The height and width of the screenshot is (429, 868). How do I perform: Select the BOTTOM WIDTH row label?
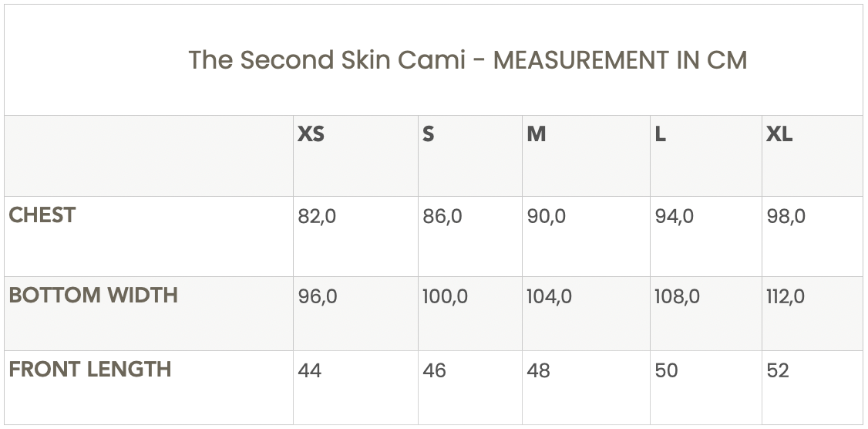click(93, 296)
